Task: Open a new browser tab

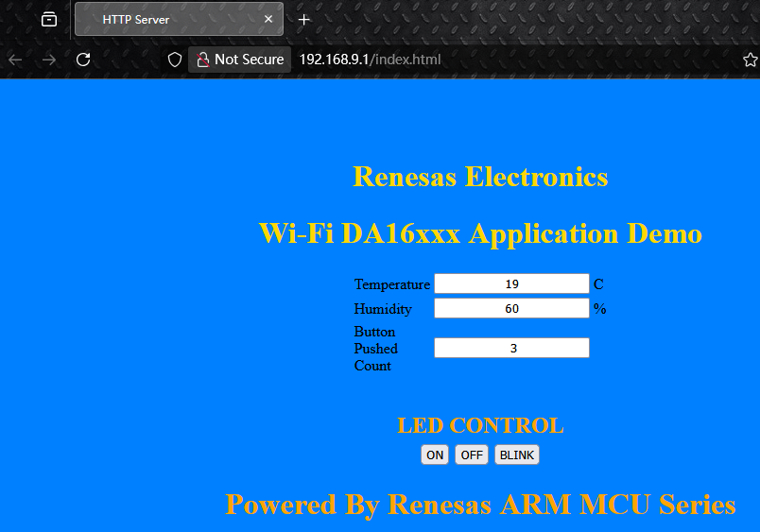Action: tap(303, 20)
